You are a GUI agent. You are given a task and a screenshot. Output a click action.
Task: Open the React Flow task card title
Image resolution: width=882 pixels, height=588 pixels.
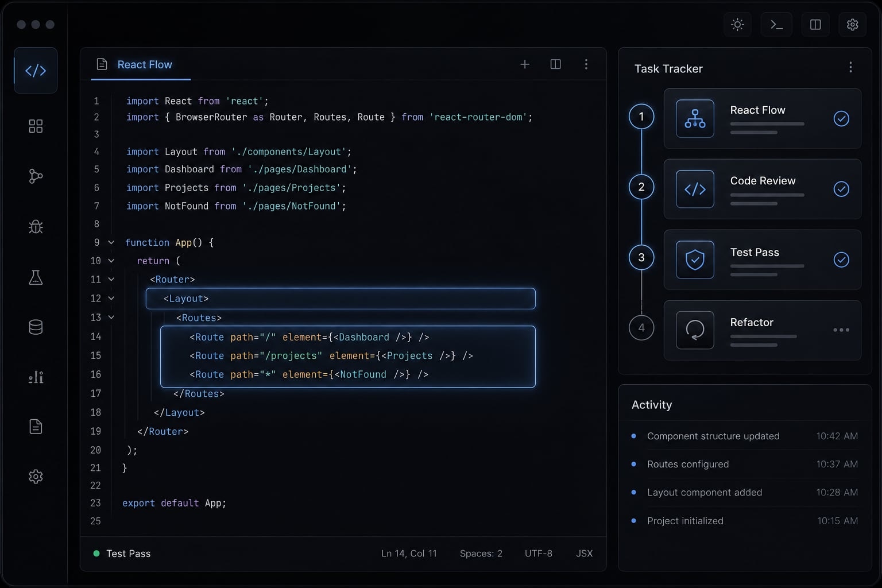coord(757,110)
